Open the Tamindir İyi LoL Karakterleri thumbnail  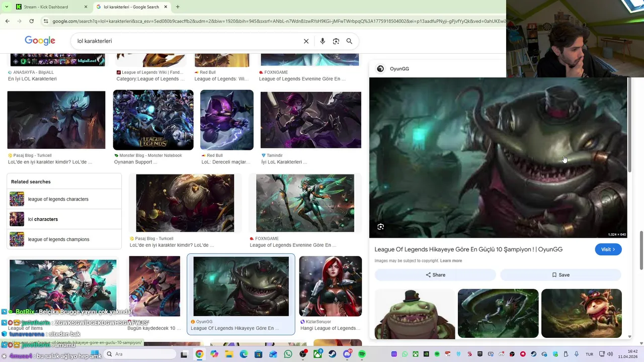(311, 120)
